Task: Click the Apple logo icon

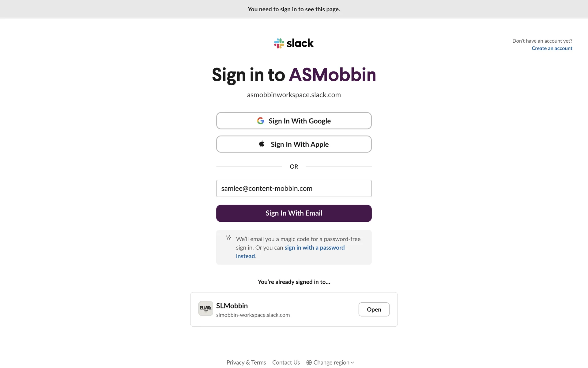Action: tap(262, 144)
